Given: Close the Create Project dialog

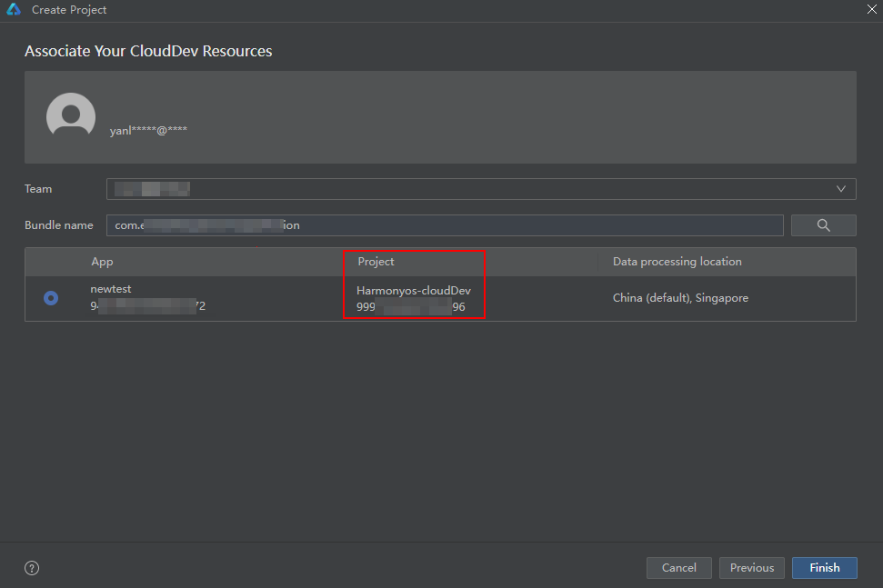Looking at the screenshot, I should point(872,10).
